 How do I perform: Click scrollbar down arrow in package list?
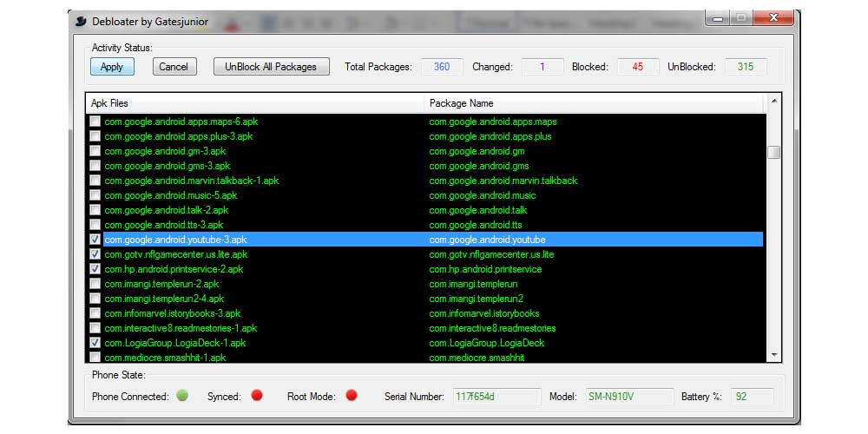click(x=774, y=355)
